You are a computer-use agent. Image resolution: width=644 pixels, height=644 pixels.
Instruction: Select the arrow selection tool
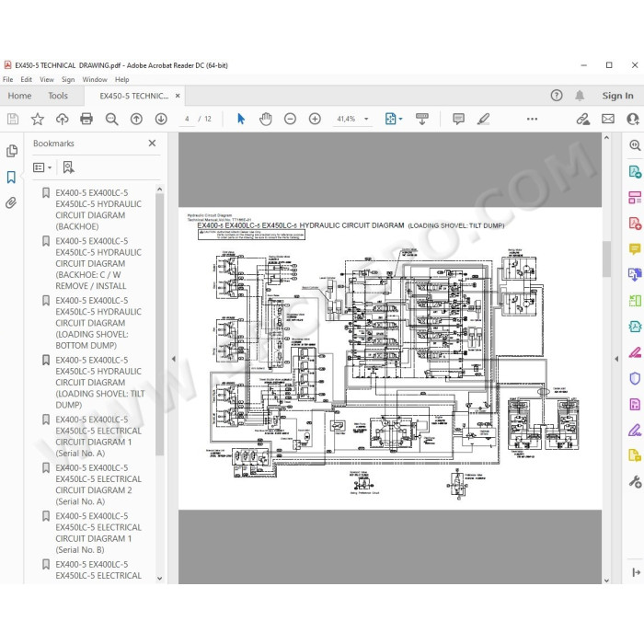coord(241,119)
